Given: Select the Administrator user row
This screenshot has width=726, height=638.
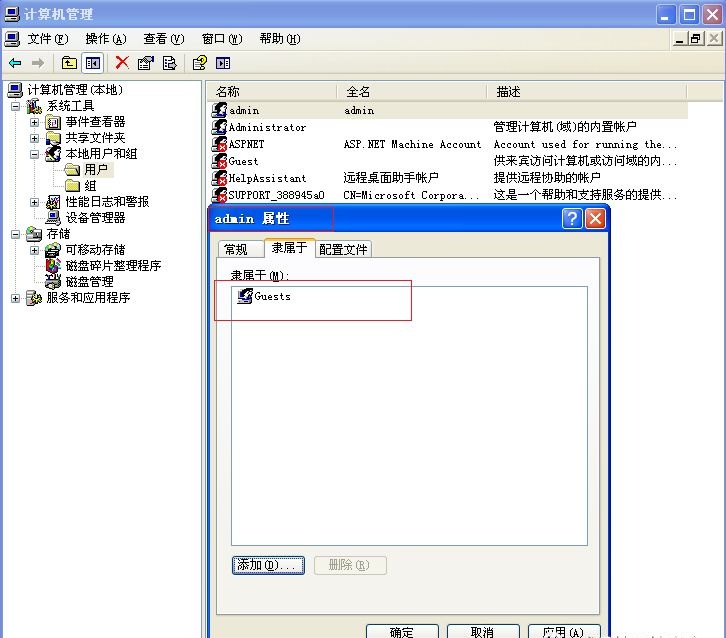Looking at the screenshot, I should (267, 127).
